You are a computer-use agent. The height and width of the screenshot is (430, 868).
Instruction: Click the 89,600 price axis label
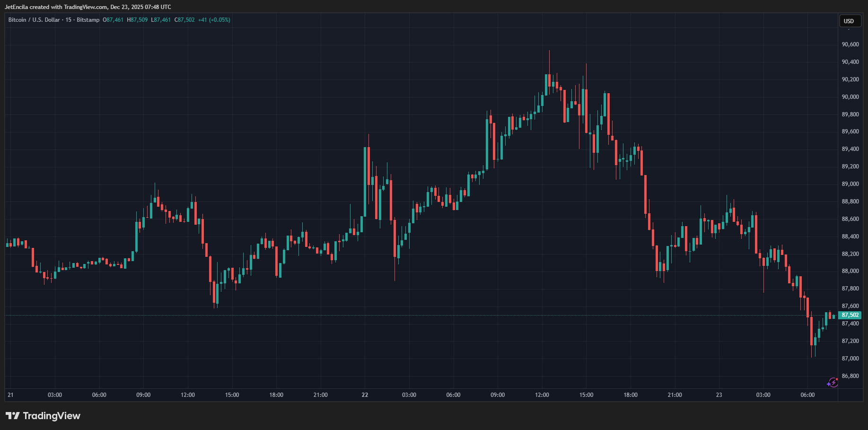point(850,132)
